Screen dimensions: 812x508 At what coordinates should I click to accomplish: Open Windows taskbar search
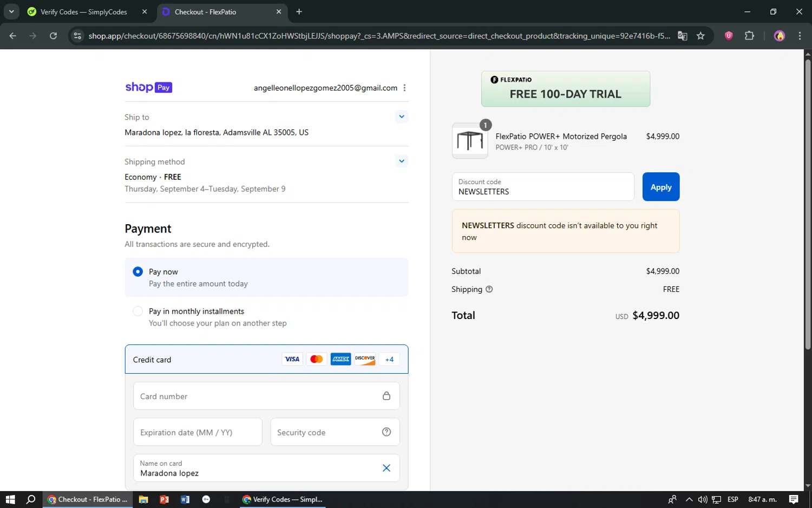pyautogui.click(x=31, y=499)
